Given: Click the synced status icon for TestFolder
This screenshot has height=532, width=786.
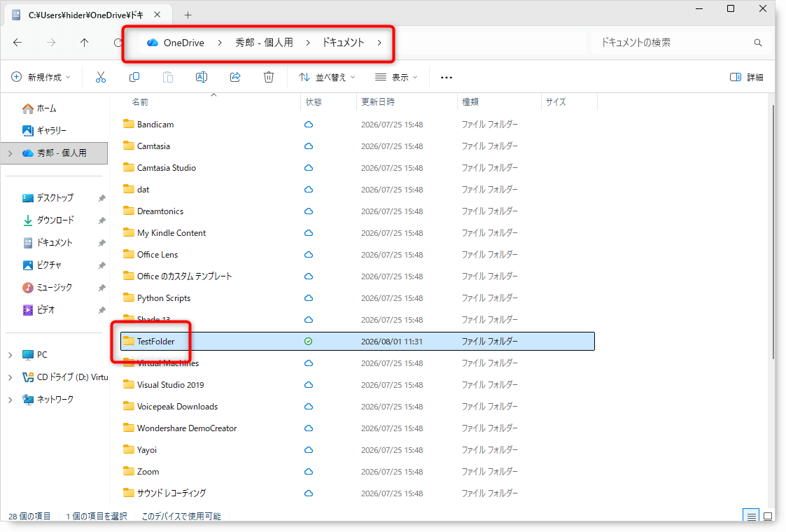Looking at the screenshot, I should pyautogui.click(x=308, y=342).
